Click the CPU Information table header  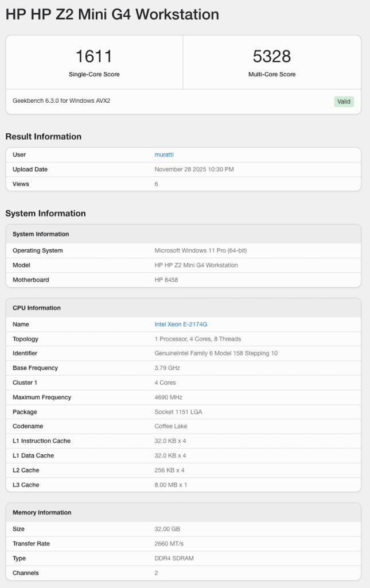37,308
